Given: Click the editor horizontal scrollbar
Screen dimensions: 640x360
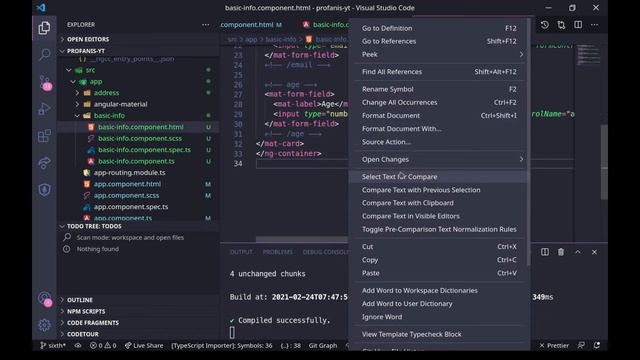Looking at the screenshot, I should [x=302, y=239].
